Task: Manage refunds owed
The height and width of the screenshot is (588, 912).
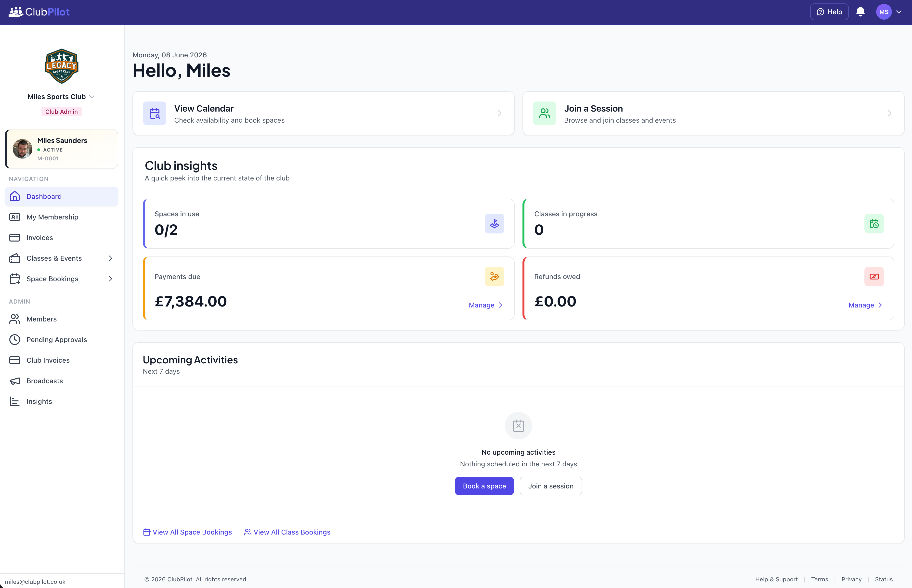Action: (865, 305)
